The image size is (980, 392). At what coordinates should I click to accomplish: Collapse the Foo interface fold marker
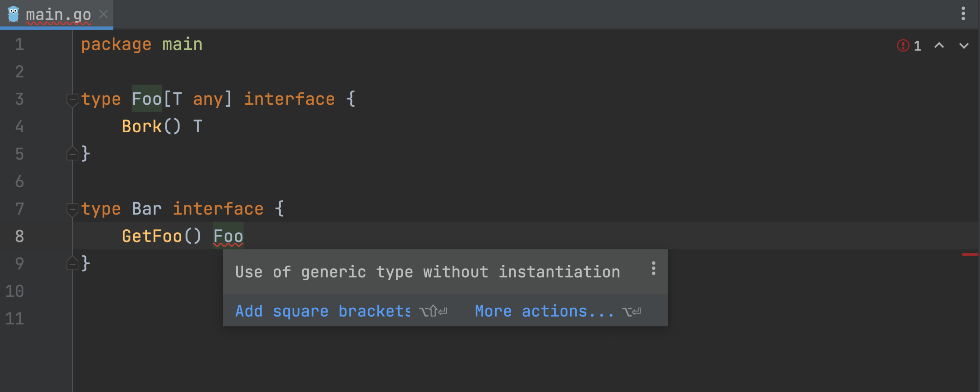(72, 100)
